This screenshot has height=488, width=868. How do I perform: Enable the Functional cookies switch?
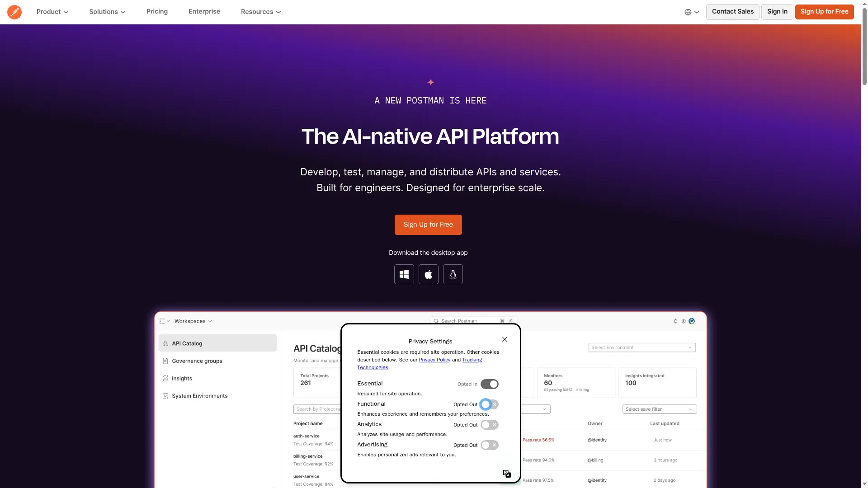pos(490,404)
